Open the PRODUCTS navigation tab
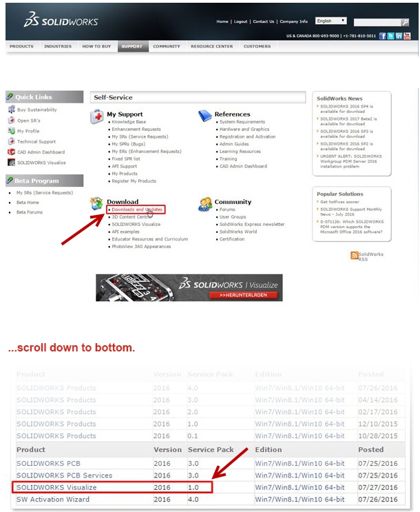 click(x=21, y=46)
